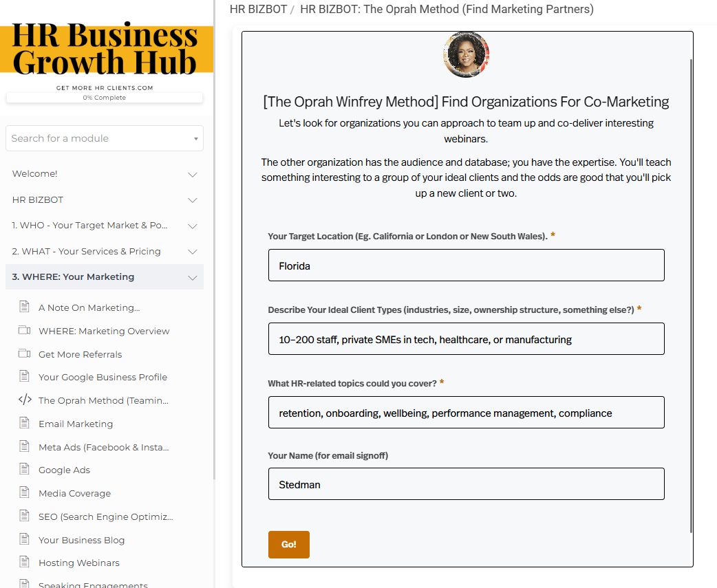Click Oprah Winfrey avatar image
The height and width of the screenshot is (588, 717).
tap(466, 54)
